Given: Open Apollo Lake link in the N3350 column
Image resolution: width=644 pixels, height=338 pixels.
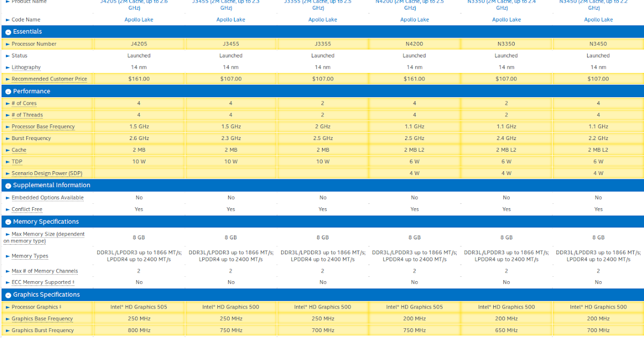Looking at the screenshot, I should [x=507, y=20].
